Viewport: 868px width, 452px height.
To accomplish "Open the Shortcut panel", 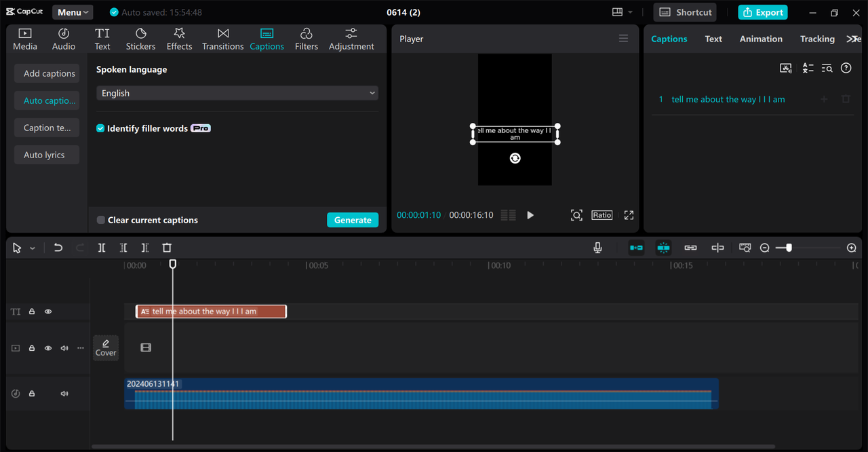I will [686, 12].
